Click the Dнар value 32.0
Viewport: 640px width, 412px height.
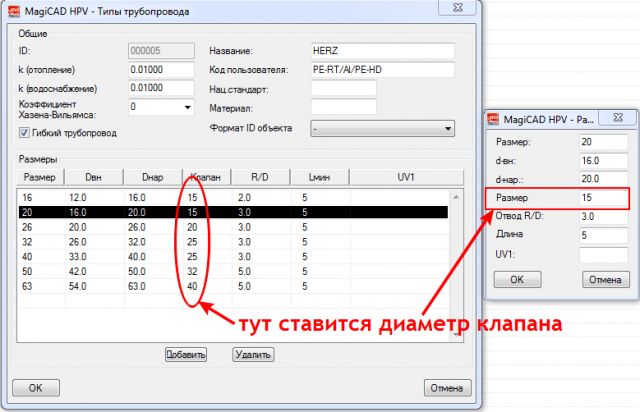click(x=137, y=242)
